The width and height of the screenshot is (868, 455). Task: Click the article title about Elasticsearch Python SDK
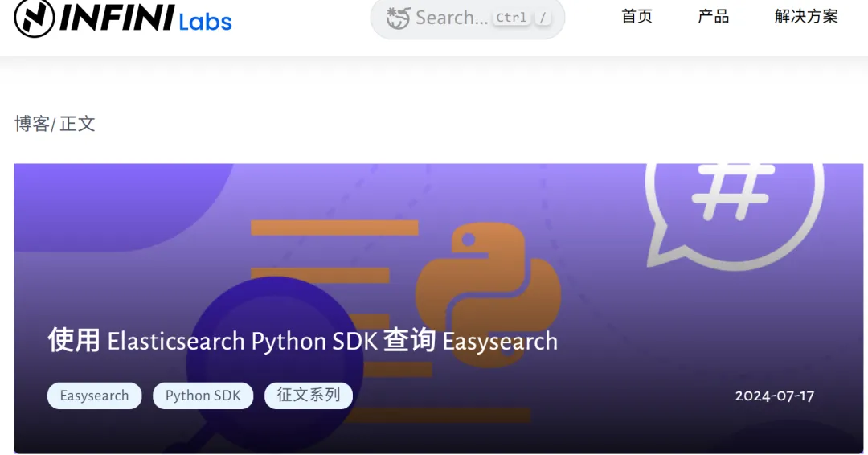302,340
